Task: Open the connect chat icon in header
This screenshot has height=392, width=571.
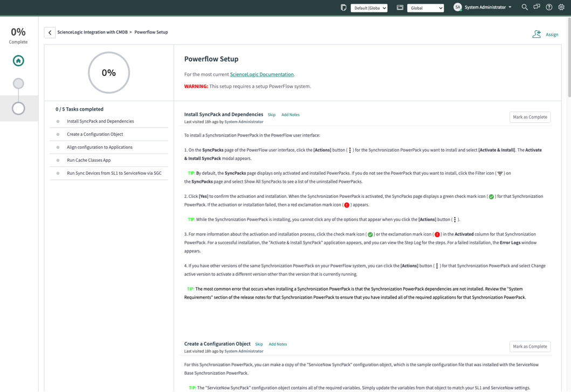Action: coord(537,7)
